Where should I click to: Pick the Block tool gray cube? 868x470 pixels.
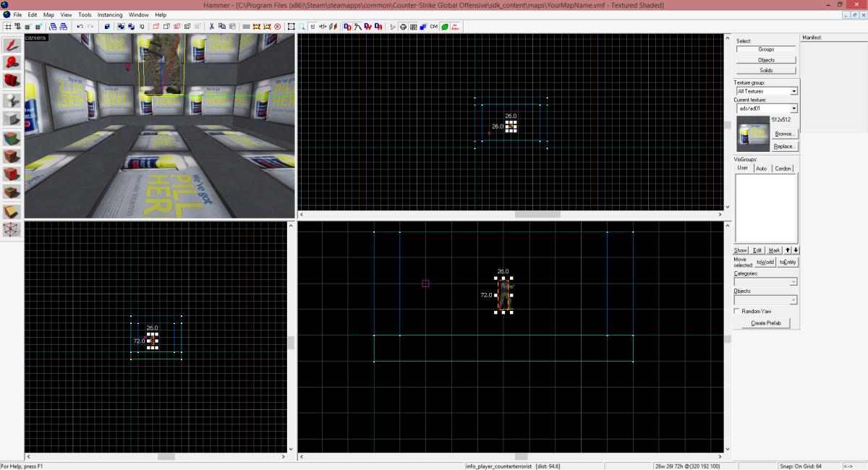coord(12,119)
